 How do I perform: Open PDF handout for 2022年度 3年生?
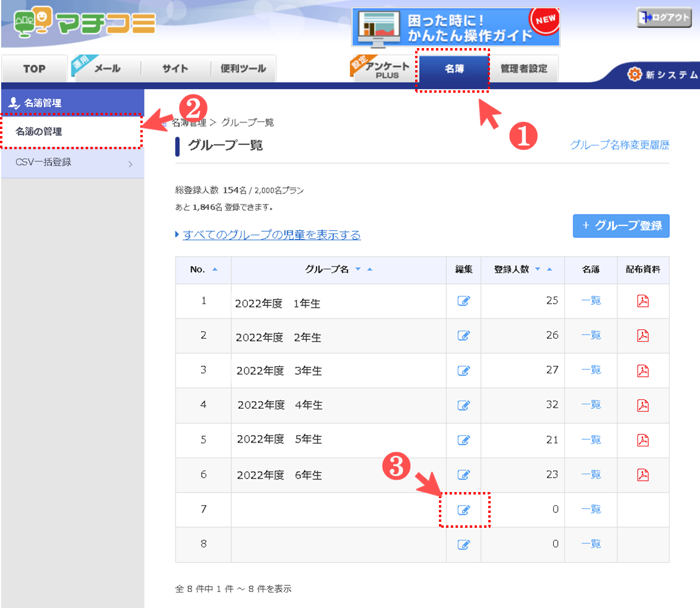642,371
